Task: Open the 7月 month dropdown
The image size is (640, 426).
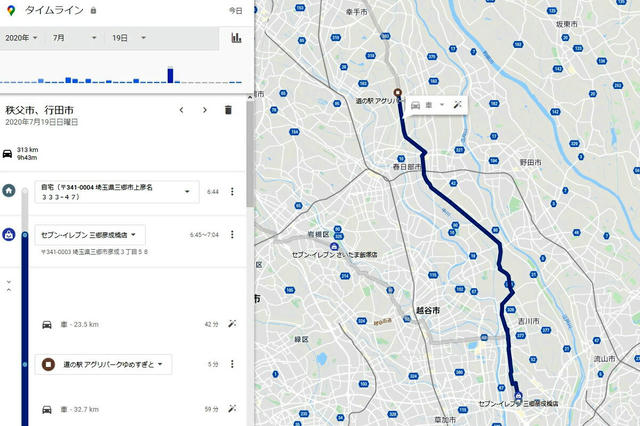Action: click(x=75, y=38)
